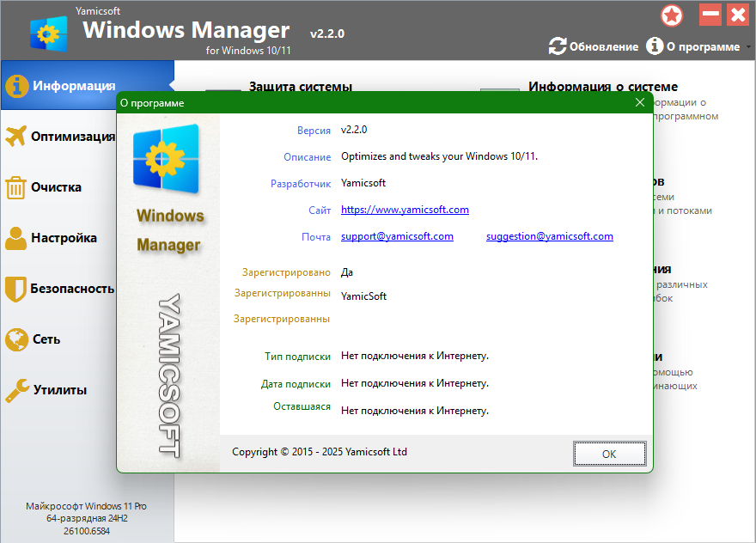
Task: Click the Windows Manager logo in header
Action: tap(48, 34)
